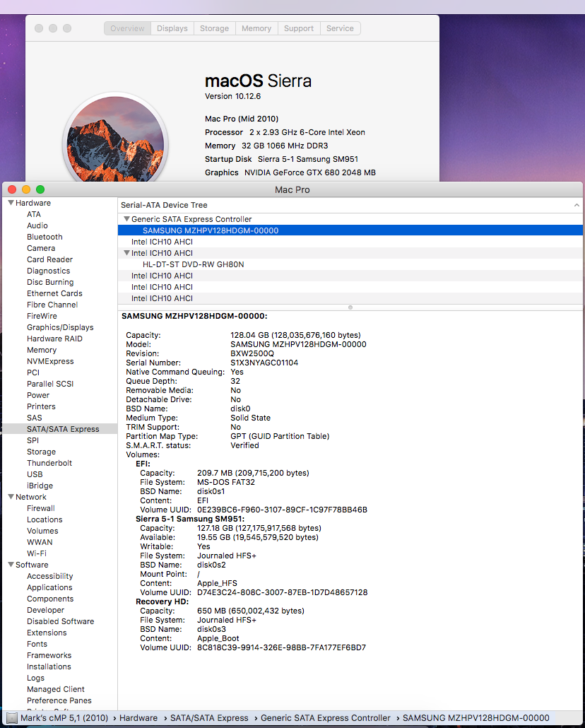Image resolution: width=585 pixels, height=728 pixels.
Task: Collapse the Software section in the sidebar
Action: pos(11,565)
